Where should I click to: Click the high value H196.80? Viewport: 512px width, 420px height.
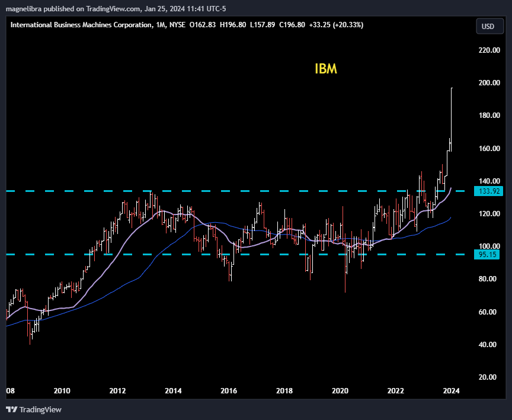point(233,25)
